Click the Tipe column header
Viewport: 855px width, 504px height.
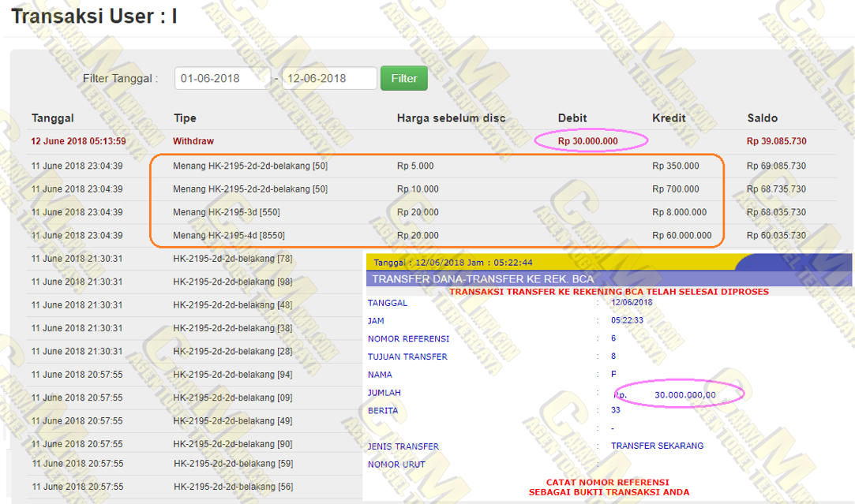185,118
